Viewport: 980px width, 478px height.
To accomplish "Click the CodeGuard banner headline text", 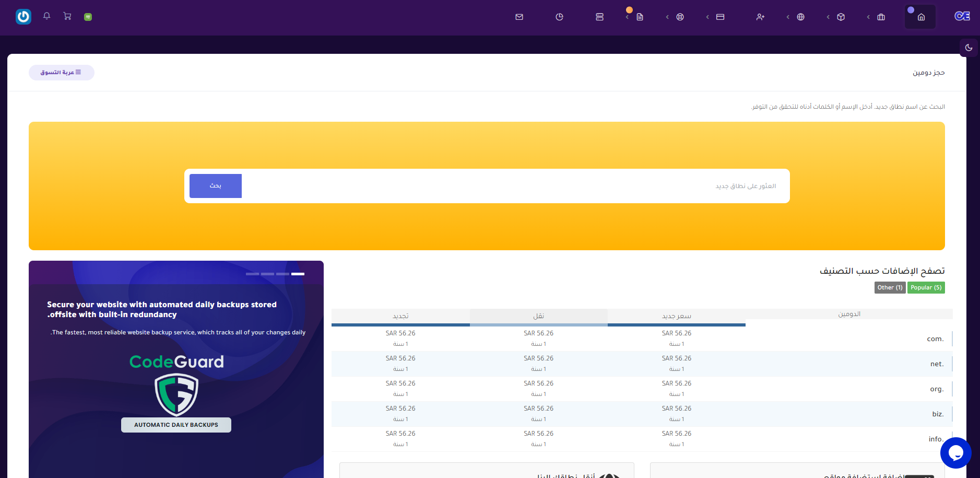I will click(162, 309).
